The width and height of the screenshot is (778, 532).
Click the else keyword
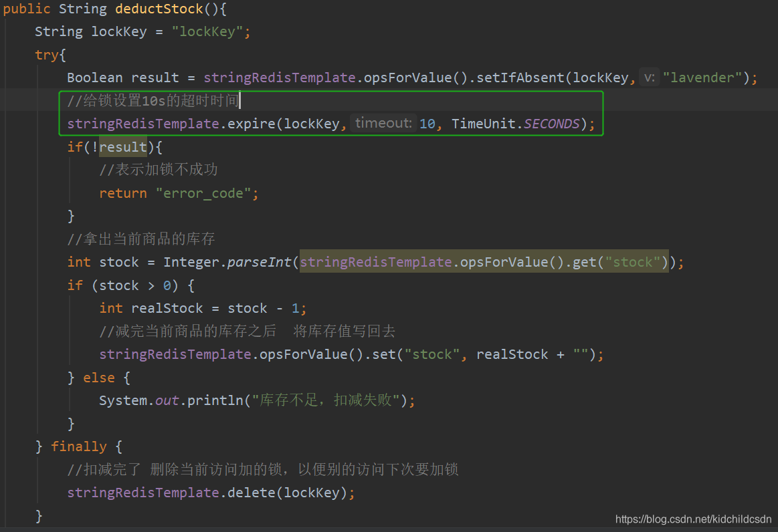click(99, 378)
